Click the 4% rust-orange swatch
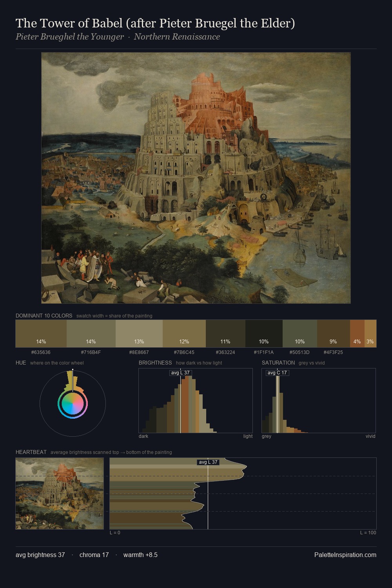 pyautogui.click(x=357, y=334)
